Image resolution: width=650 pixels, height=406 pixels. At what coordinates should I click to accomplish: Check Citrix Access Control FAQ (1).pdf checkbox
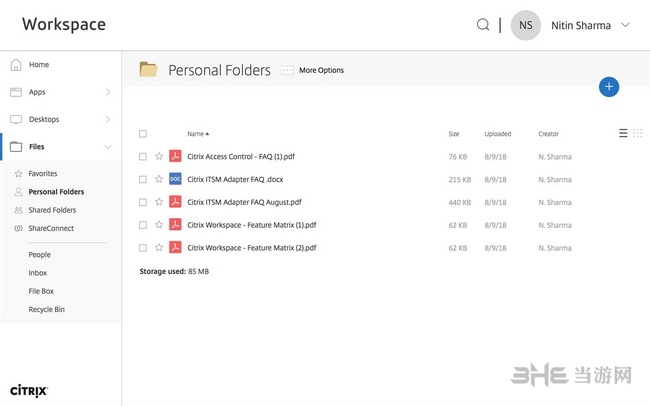pyautogui.click(x=143, y=156)
